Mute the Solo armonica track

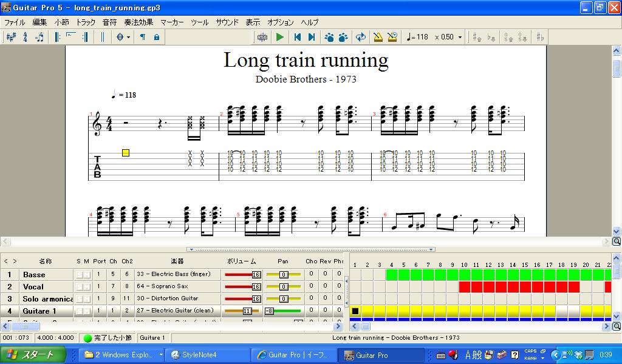click(x=86, y=299)
